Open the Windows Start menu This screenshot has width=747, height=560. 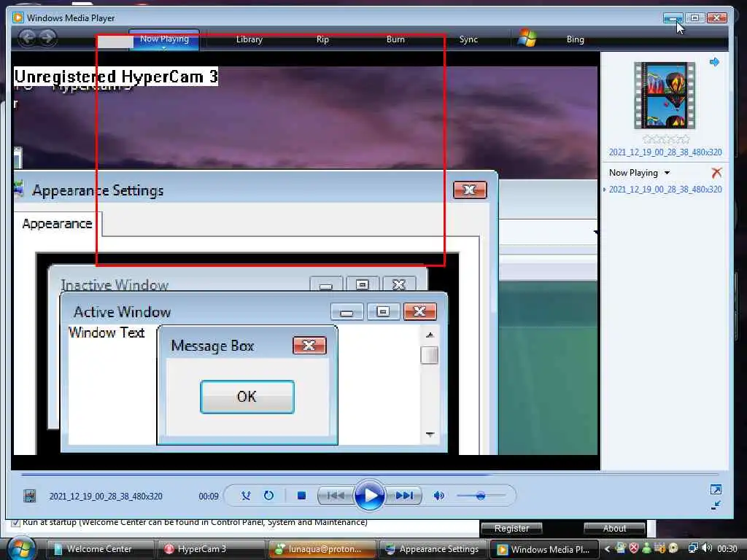[21, 548]
